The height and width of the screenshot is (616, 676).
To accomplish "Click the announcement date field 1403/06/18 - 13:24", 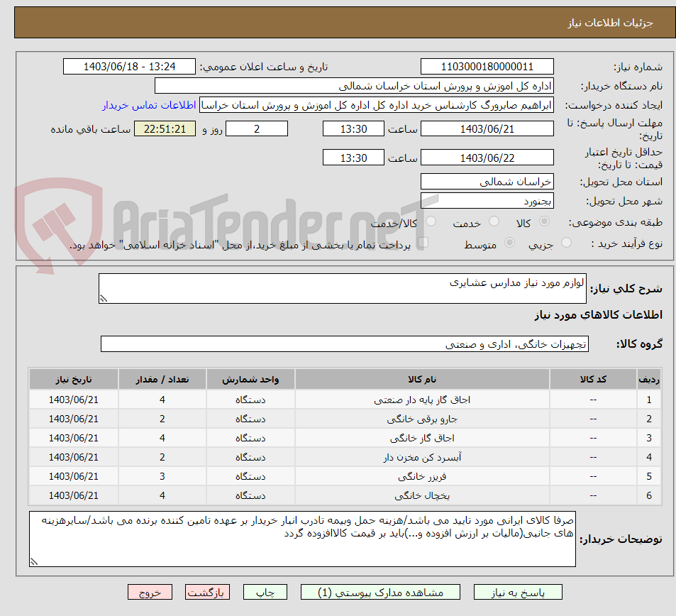I will pyautogui.click(x=129, y=67).
